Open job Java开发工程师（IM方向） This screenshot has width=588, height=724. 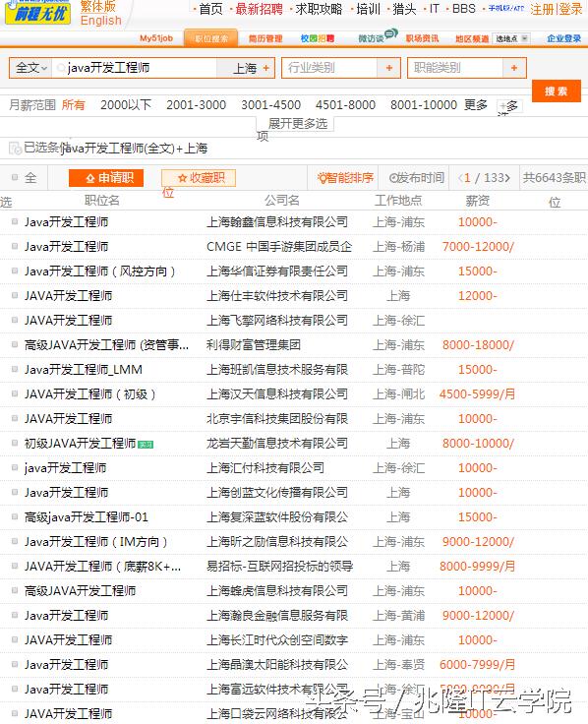pos(95,542)
